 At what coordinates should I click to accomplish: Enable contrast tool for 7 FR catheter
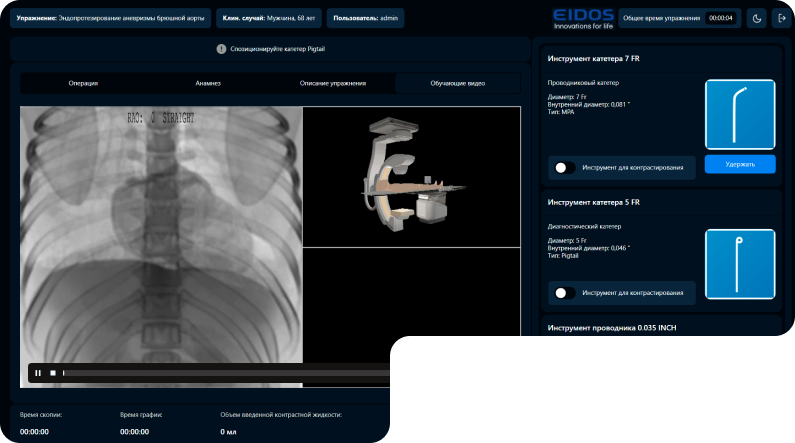[564, 168]
